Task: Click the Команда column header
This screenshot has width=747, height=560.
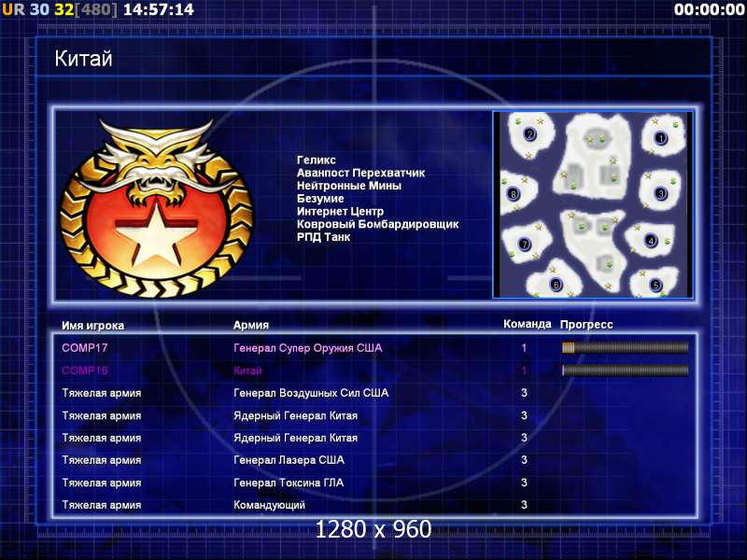Action: click(528, 324)
